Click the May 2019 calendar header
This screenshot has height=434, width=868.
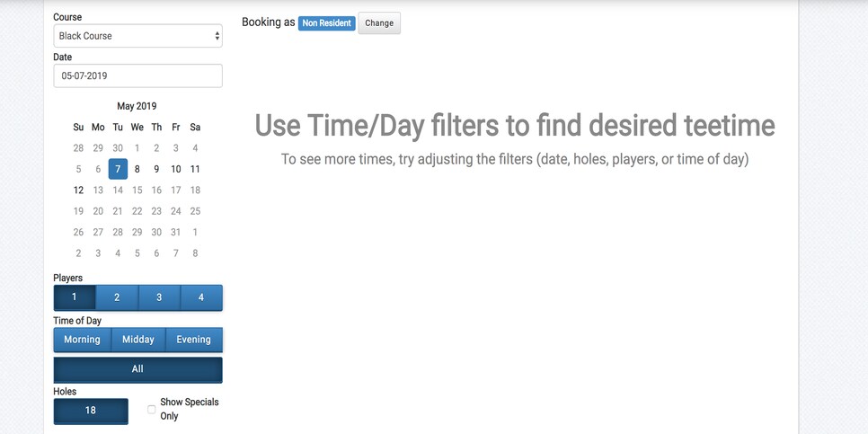(x=137, y=106)
